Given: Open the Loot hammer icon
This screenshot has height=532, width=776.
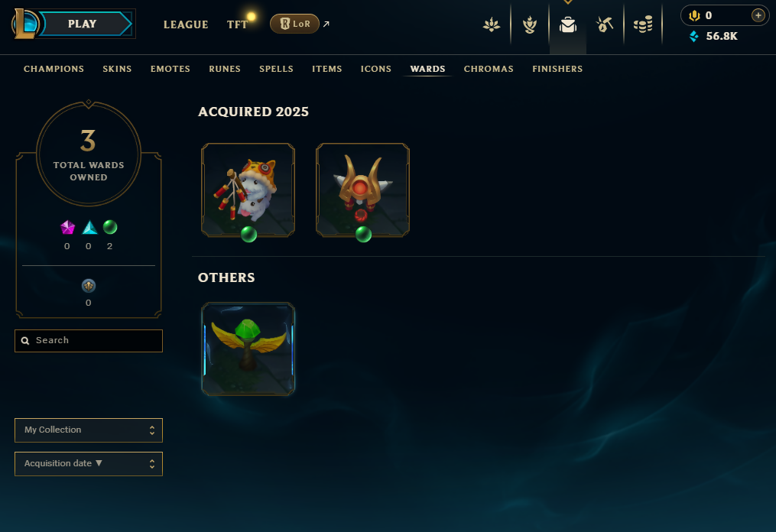Looking at the screenshot, I should coord(605,24).
